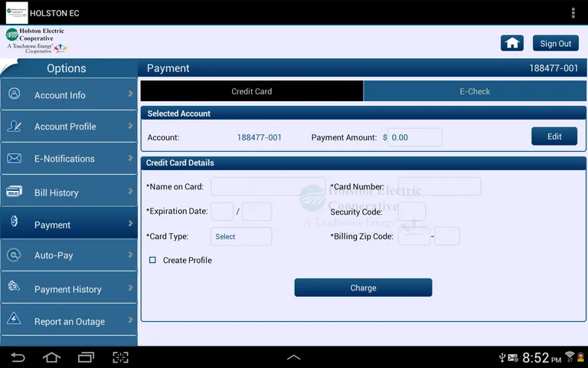Open E-Notifications menu option
The height and width of the screenshot is (368, 588).
(x=69, y=159)
